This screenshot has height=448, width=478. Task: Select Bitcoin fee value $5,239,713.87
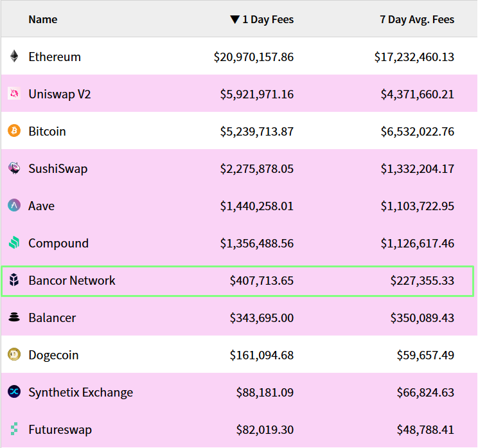click(257, 131)
